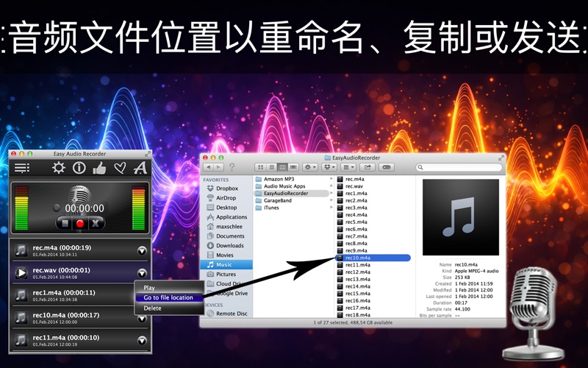Click the thumbs-up icon in recorder
Viewport: 588px width, 368px height.
(x=99, y=169)
